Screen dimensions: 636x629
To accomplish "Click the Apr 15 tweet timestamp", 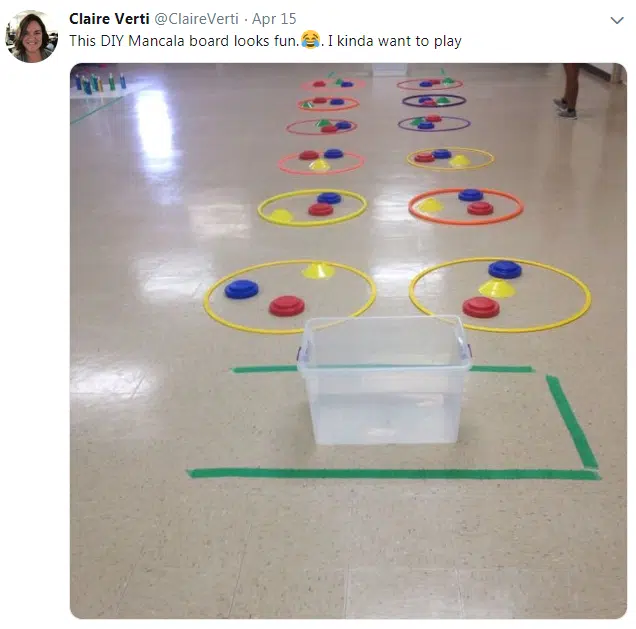I will coord(274,19).
